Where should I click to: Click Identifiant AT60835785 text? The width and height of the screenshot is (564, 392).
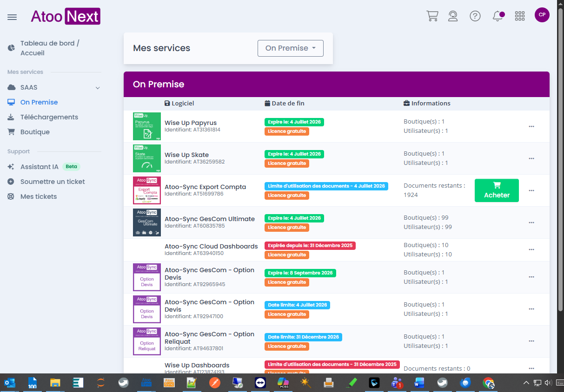pos(195,226)
